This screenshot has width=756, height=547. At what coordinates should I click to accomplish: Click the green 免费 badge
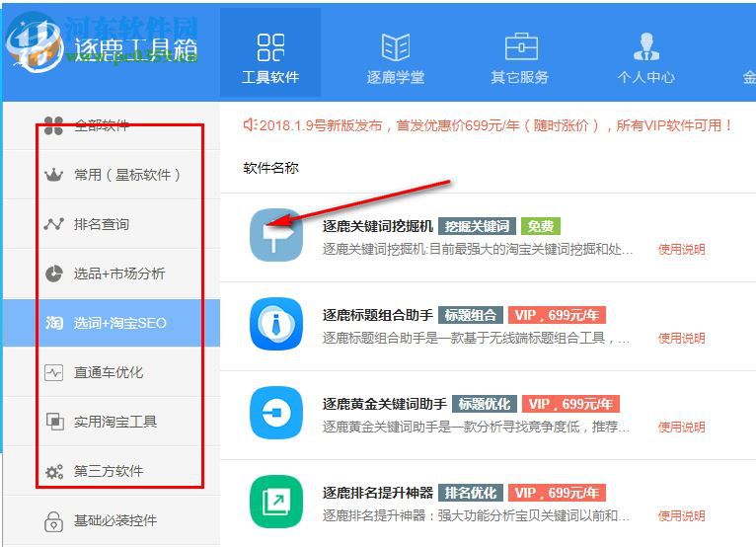click(x=541, y=226)
